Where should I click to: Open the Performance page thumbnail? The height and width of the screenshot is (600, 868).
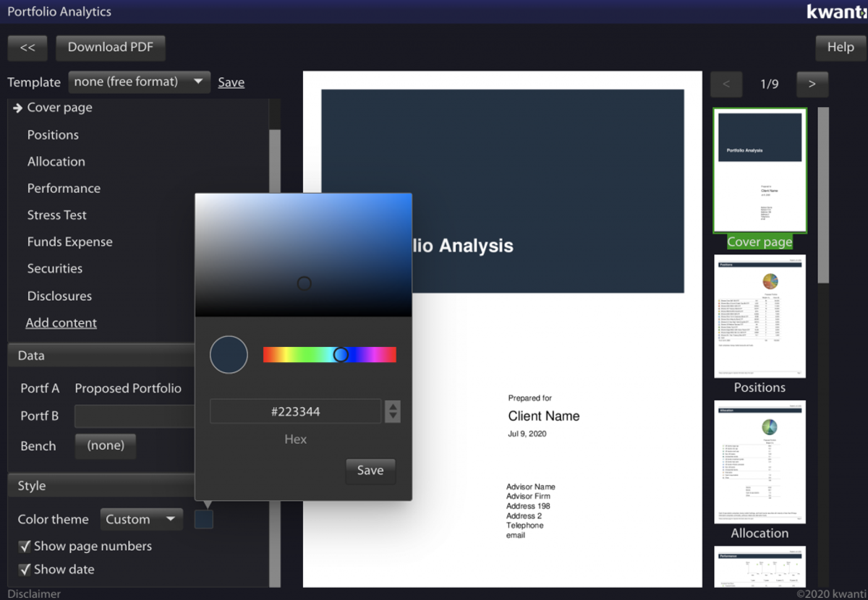[x=759, y=567]
